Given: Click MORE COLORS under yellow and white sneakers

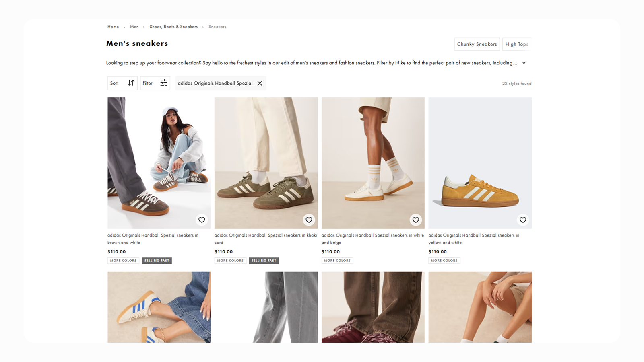Looking at the screenshot, I should coord(444,260).
